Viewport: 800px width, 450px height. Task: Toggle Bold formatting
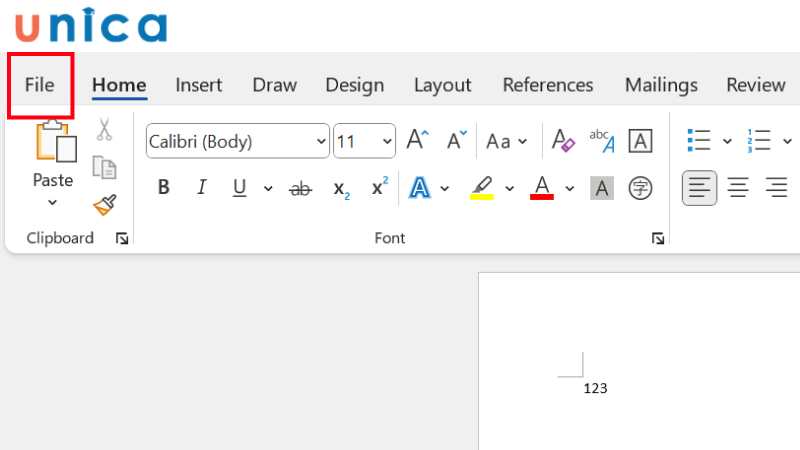[164, 187]
